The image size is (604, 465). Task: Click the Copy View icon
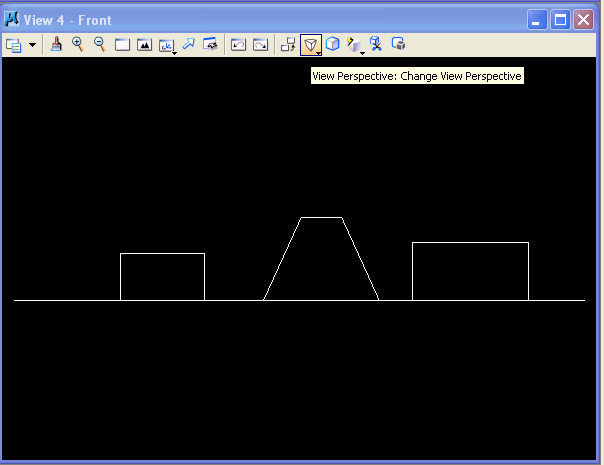288,45
